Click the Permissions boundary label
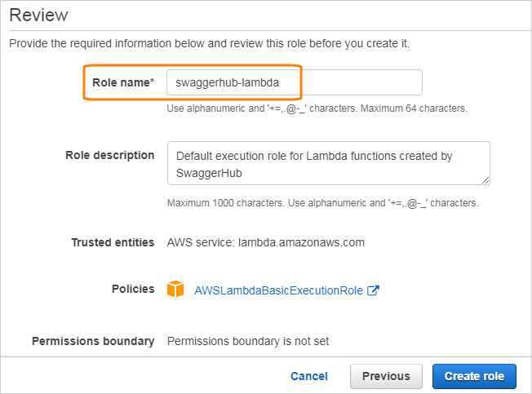 point(92,341)
